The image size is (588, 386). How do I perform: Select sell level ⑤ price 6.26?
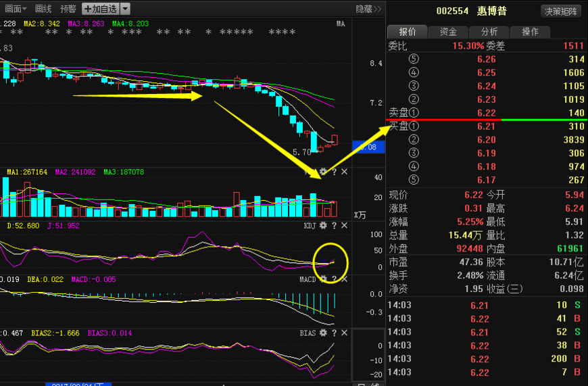[487, 59]
